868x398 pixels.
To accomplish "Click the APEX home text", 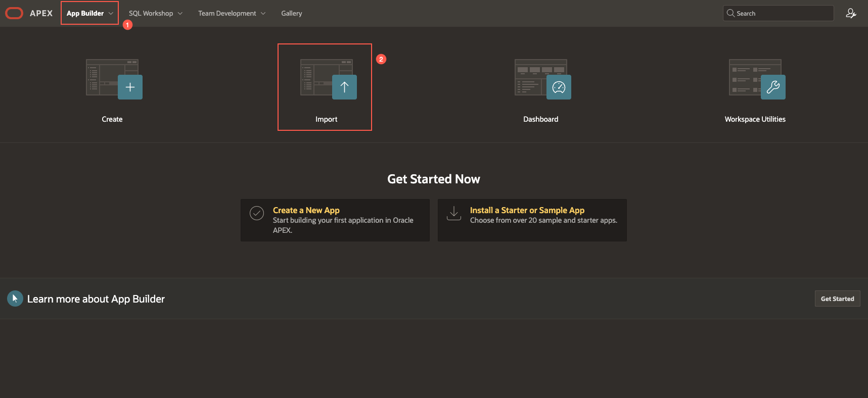I will (41, 13).
